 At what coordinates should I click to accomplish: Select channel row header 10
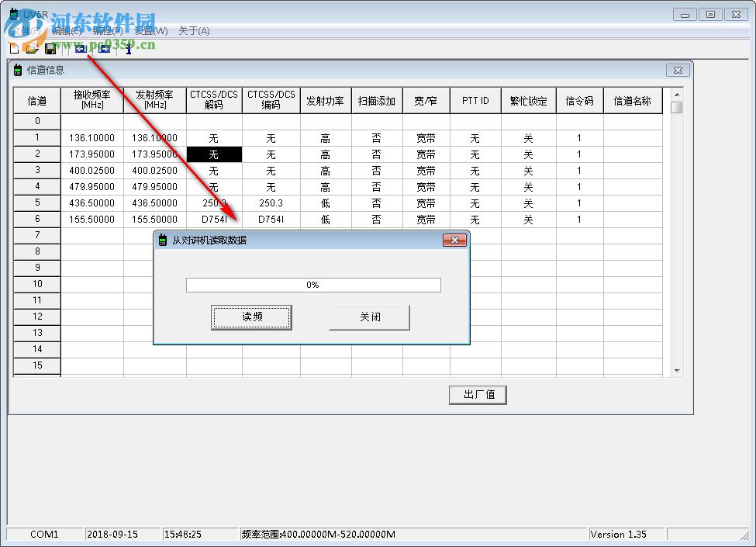click(x=37, y=284)
